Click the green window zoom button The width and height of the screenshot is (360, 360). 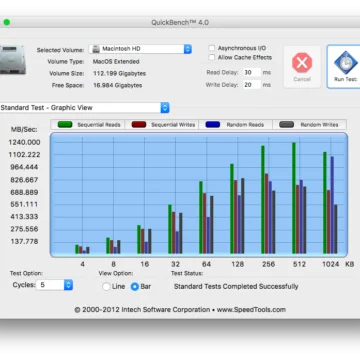(6, 22)
